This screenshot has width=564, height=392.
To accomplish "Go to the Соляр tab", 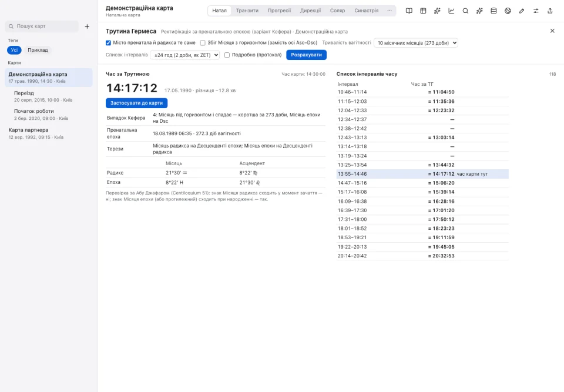I will [337, 11].
